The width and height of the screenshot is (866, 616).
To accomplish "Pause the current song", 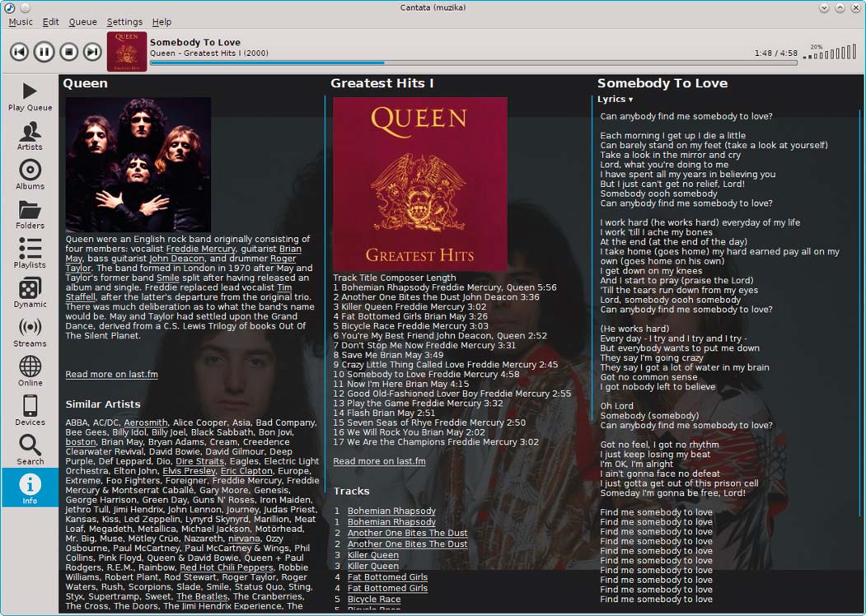I will [x=44, y=52].
